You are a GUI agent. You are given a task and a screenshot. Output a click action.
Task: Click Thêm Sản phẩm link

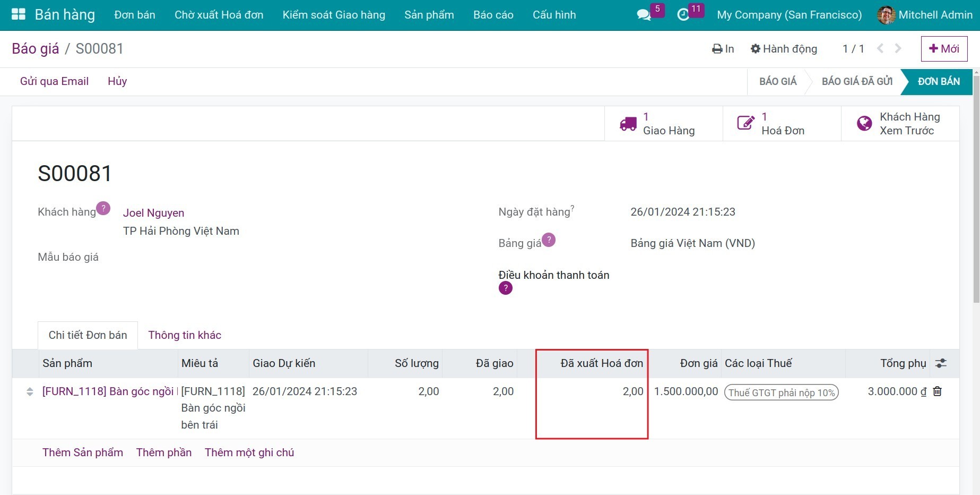[83, 453]
